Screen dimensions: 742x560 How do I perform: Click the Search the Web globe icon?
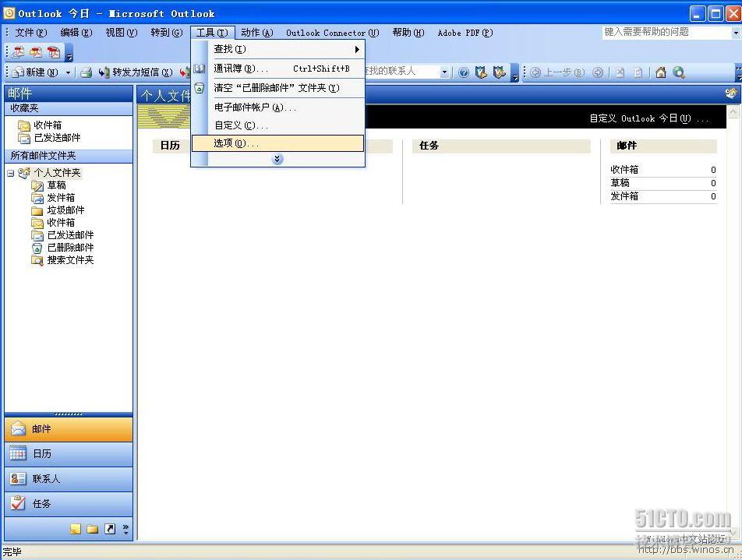coord(679,72)
